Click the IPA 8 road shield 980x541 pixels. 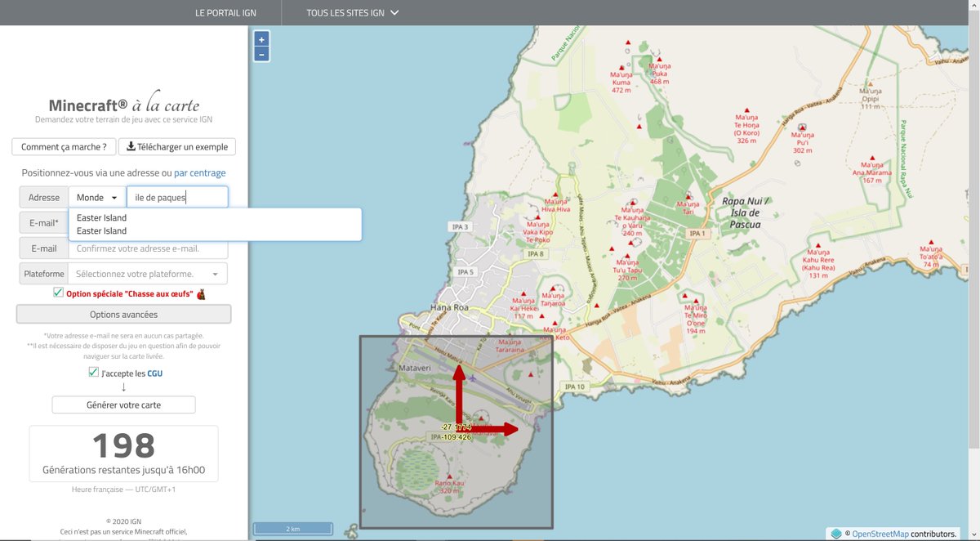[536, 254]
